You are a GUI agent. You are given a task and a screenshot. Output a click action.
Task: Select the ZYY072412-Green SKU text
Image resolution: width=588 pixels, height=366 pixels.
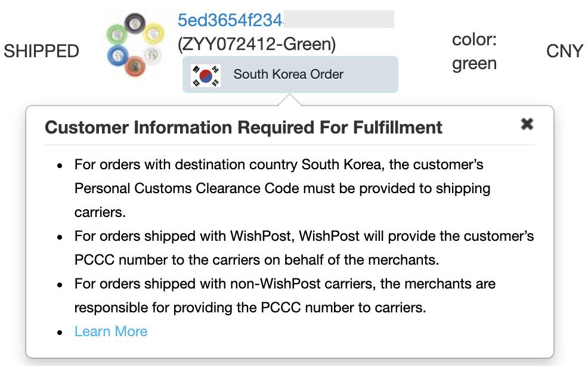[256, 44]
